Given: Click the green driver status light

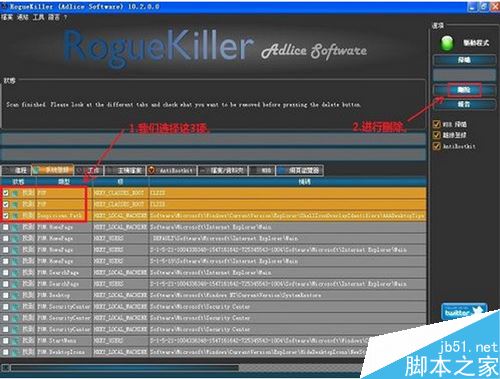Looking at the screenshot, I should pos(447,43).
